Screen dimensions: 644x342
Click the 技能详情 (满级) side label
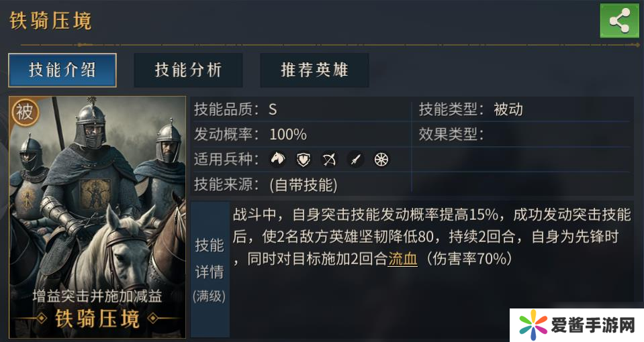tap(210, 270)
